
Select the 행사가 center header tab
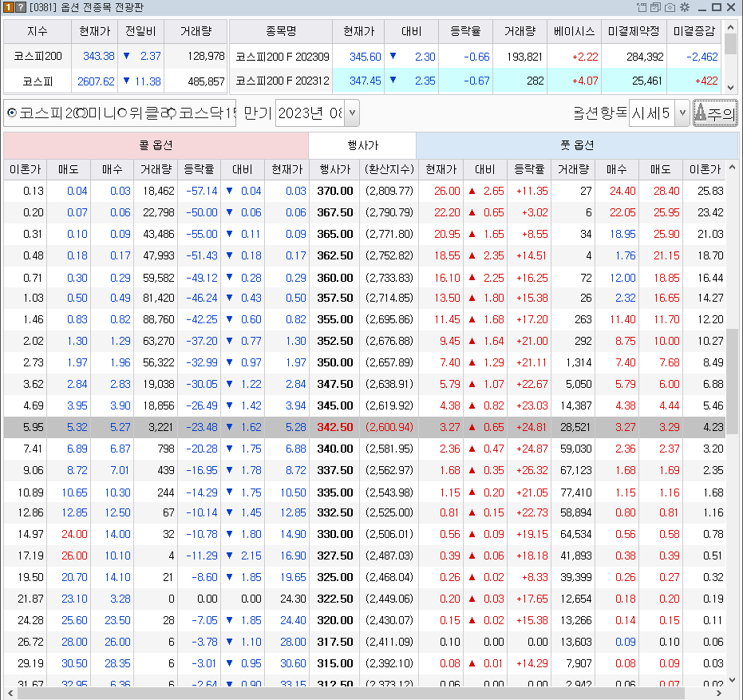tap(362, 145)
